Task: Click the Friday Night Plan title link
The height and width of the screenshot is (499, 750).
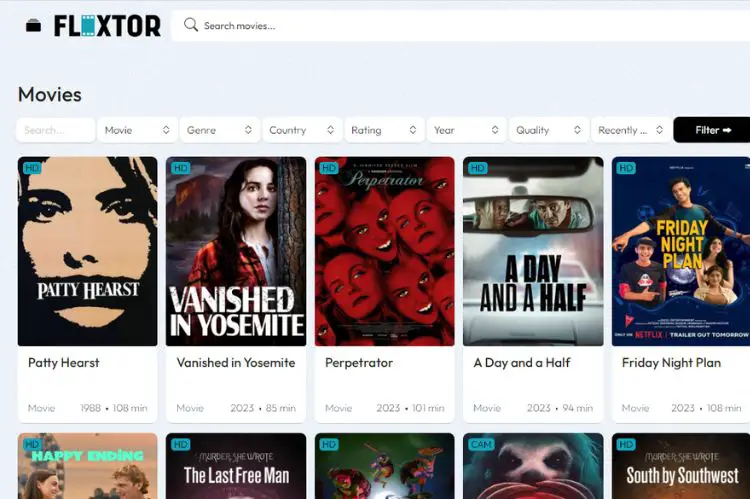Action: pos(671,363)
